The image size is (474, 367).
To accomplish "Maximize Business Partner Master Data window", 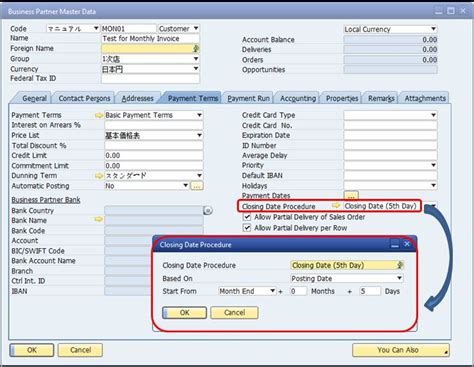I will coord(451,11).
